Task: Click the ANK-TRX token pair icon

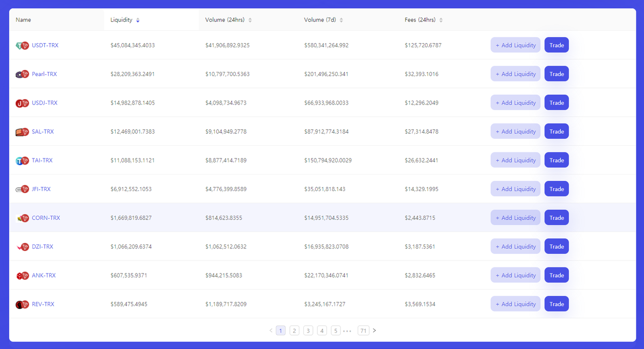Action: 22,275
